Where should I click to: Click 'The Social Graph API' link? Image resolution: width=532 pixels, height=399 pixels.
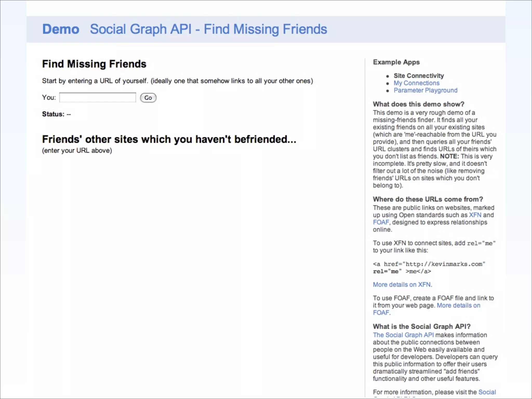pyautogui.click(x=403, y=335)
